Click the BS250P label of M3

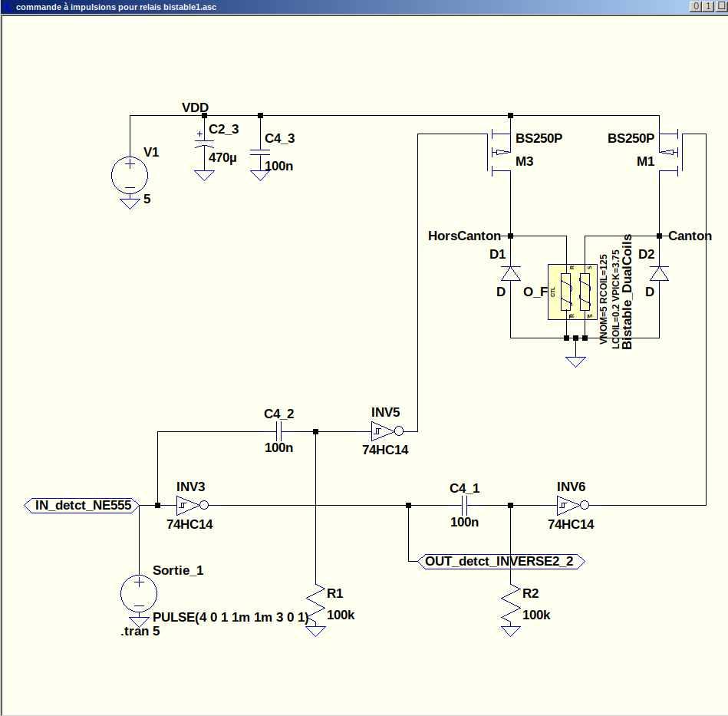[x=539, y=138]
